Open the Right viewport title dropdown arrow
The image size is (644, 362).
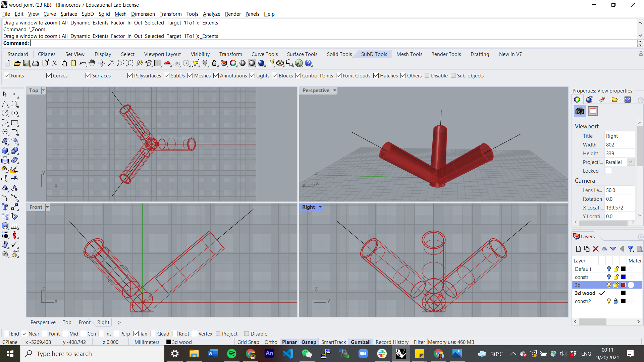click(320, 207)
